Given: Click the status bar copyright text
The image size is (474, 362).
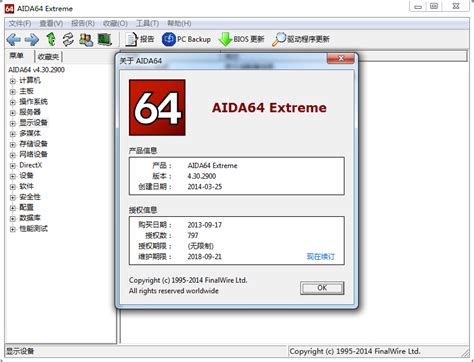Looking at the screenshot, I should tap(355, 351).
